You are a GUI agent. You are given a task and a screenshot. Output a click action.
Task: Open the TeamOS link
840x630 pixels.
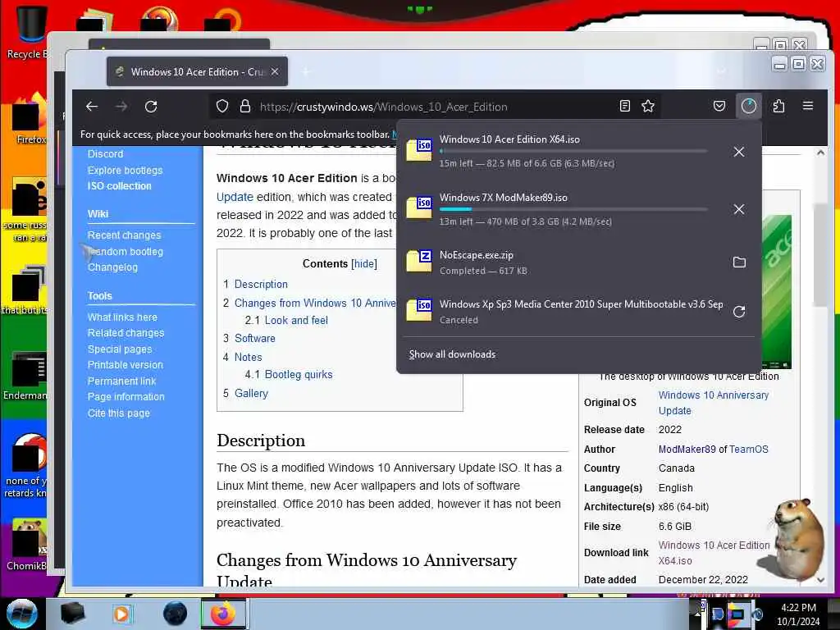pyautogui.click(x=748, y=450)
